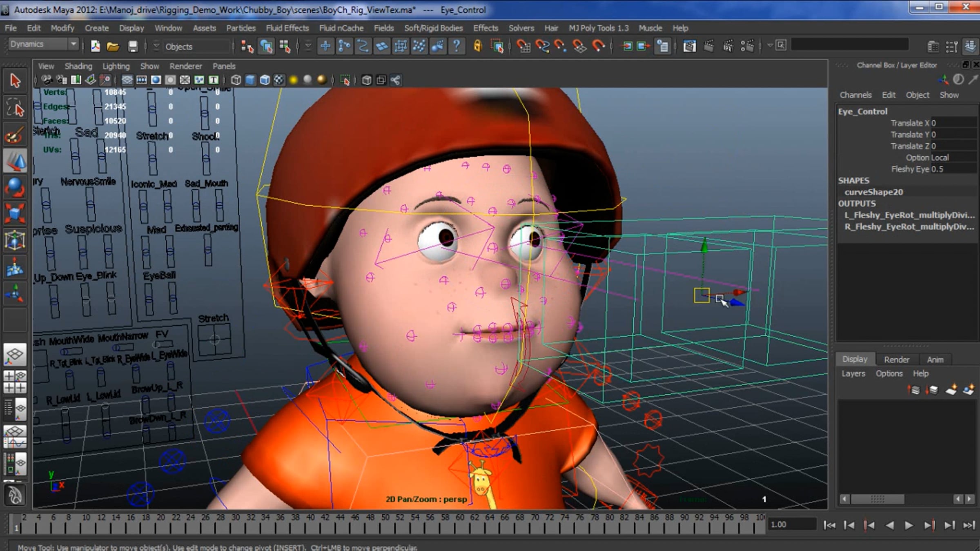The width and height of the screenshot is (980, 551).
Task: Switch to the Render layer tab
Action: 897,360
